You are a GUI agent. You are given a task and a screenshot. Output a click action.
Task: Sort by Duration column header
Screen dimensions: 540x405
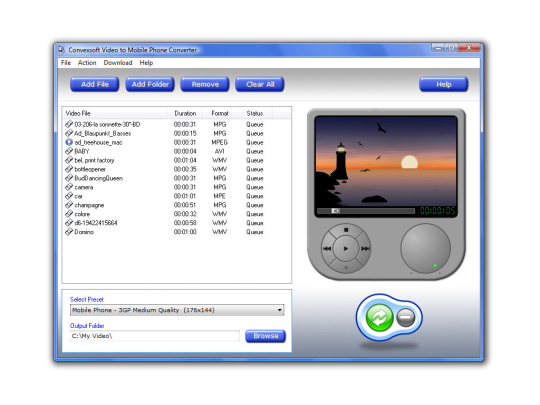pos(185,113)
